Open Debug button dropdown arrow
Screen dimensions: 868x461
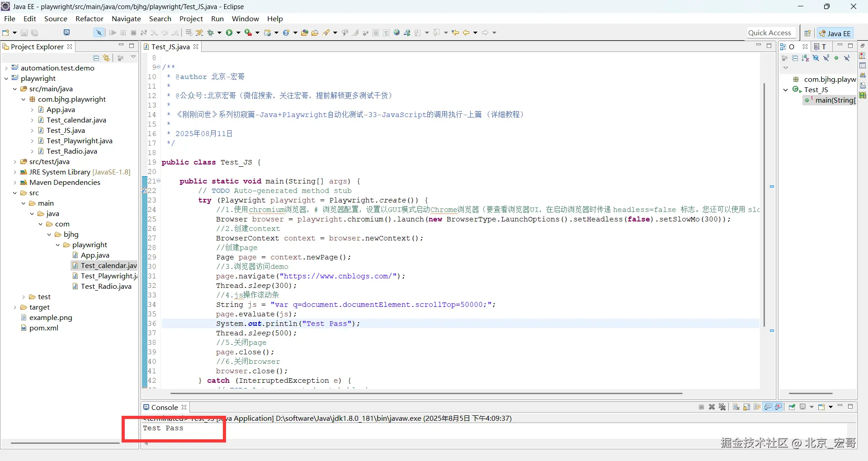pyautogui.click(x=219, y=33)
